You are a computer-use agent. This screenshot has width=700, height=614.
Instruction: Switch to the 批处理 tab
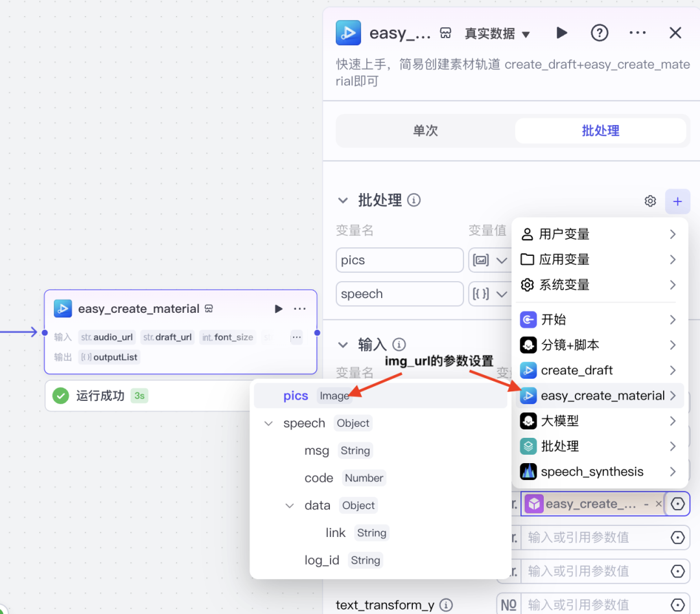(600, 131)
